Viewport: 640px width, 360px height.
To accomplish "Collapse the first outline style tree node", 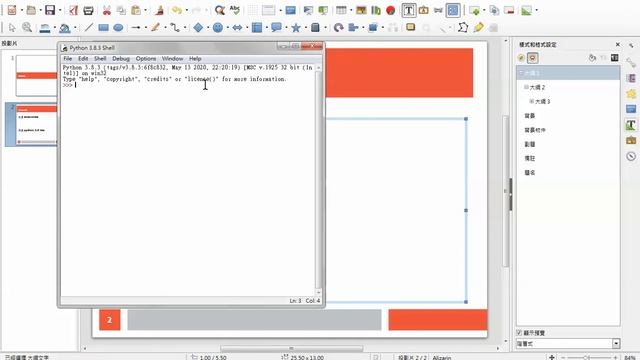I will (521, 73).
